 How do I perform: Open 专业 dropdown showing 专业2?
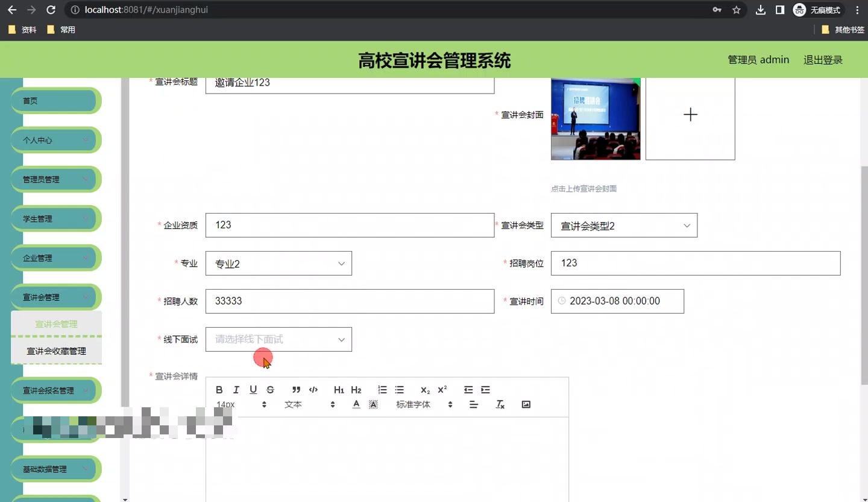[x=278, y=263]
